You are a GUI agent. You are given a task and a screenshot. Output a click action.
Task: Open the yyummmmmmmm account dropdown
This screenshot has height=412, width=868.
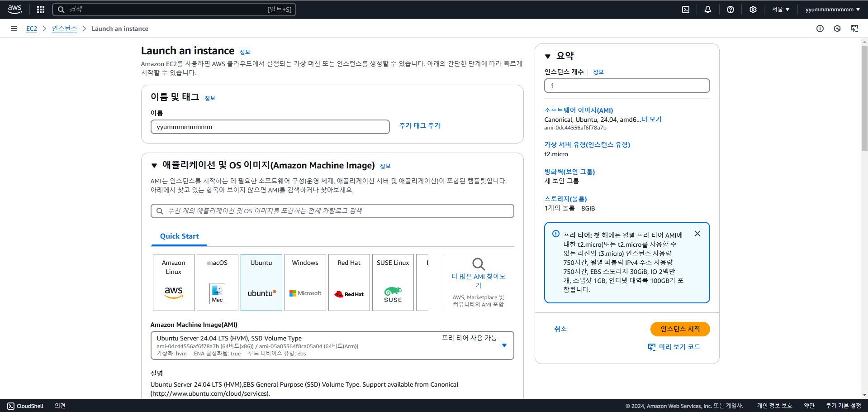(x=833, y=10)
